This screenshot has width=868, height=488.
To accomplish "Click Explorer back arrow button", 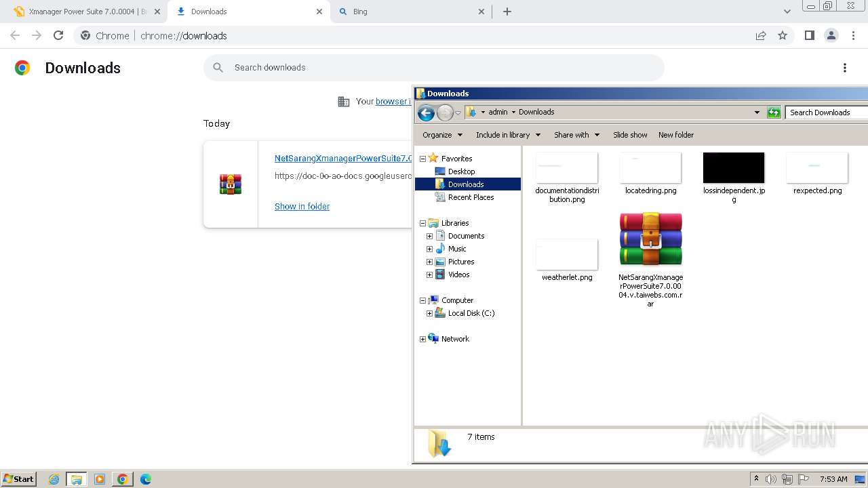I will pyautogui.click(x=426, y=113).
